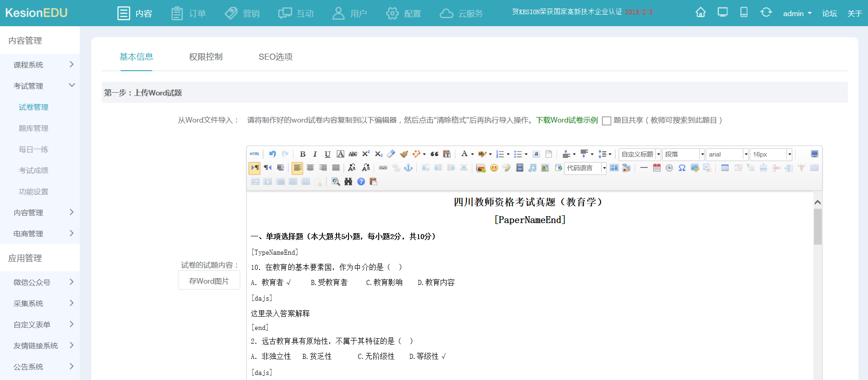The image size is (868, 380).
Task: Click the editor vertical scrollbar thumb
Action: [x=817, y=227]
